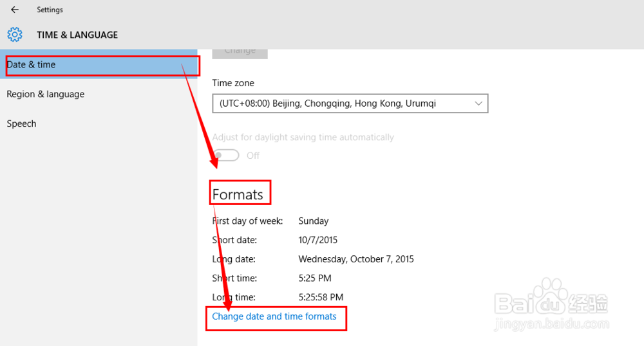
Task: Click the greyed-out Change button
Action: (x=240, y=53)
